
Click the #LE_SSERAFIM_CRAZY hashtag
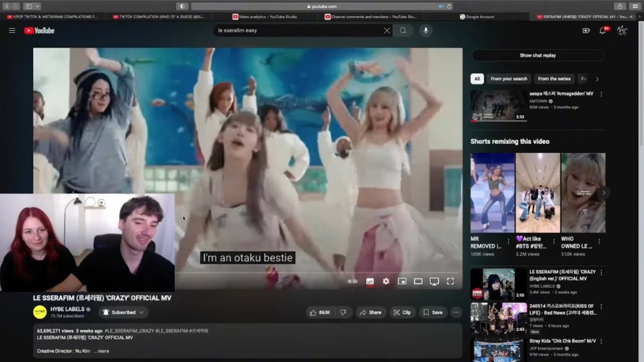[129, 331]
